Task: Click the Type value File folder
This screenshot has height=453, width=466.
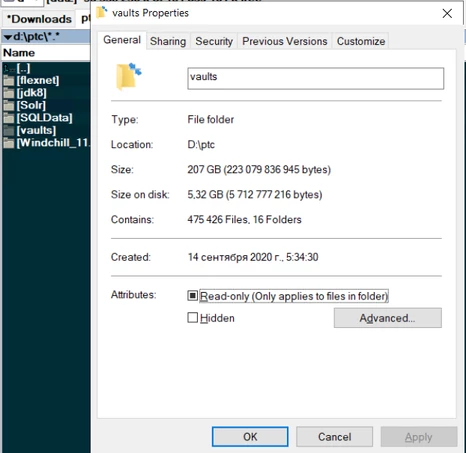Action: tap(211, 119)
